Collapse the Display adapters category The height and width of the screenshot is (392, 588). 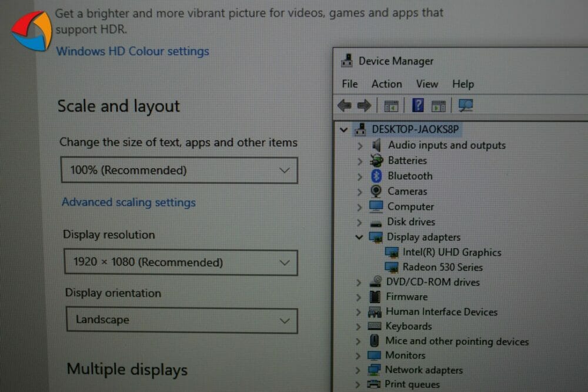coord(359,237)
